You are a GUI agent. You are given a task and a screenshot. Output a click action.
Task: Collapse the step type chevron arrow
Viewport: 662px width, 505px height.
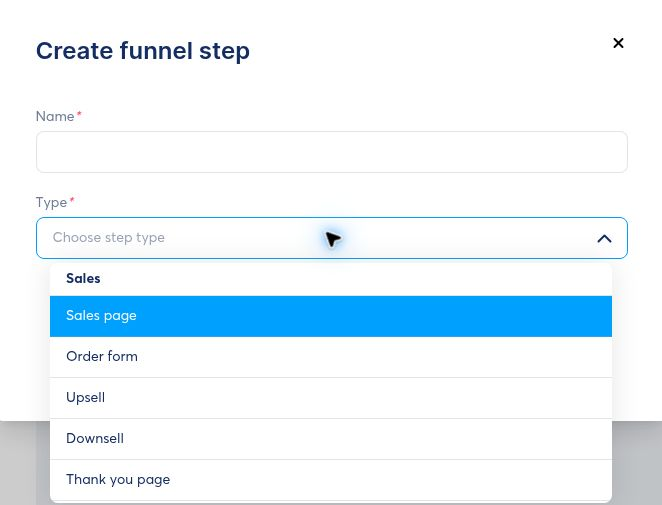(x=605, y=239)
